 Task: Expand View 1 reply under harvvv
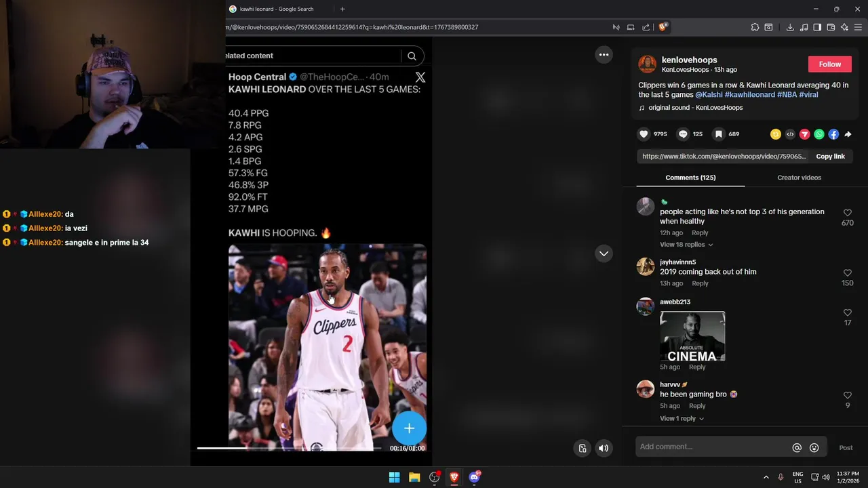[x=682, y=419]
